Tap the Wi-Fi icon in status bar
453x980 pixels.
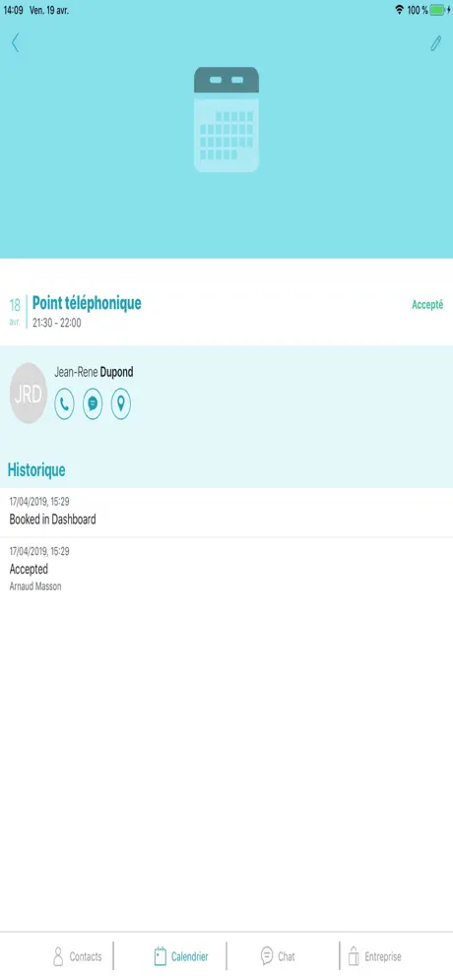(x=399, y=10)
